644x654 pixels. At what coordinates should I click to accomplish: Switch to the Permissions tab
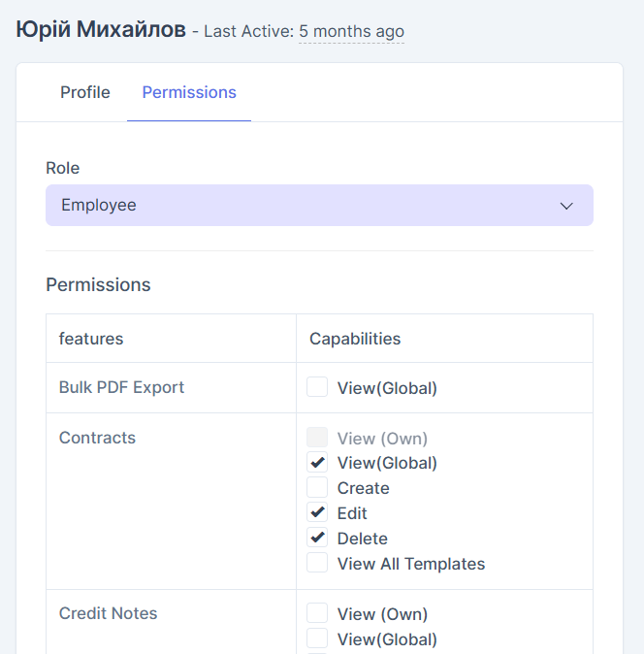click(189, 93)
